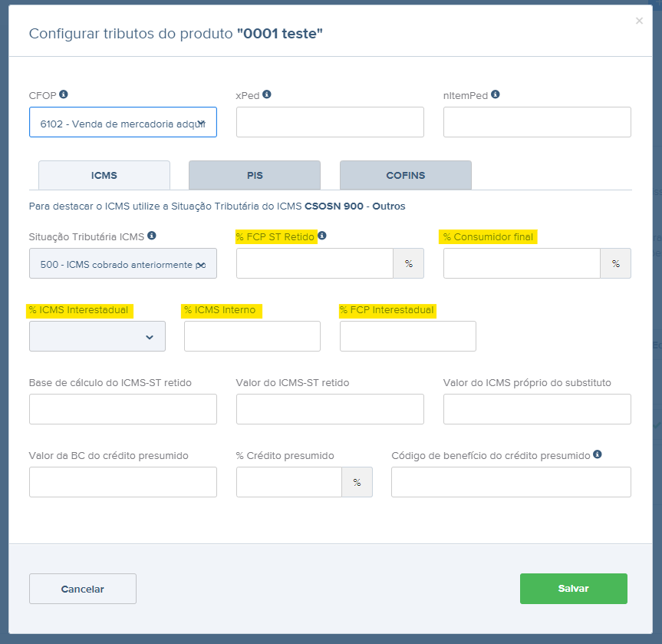This screenshot has height=644, width=662.
Task: Click the % Crédito presumido input
Action: 289,482
